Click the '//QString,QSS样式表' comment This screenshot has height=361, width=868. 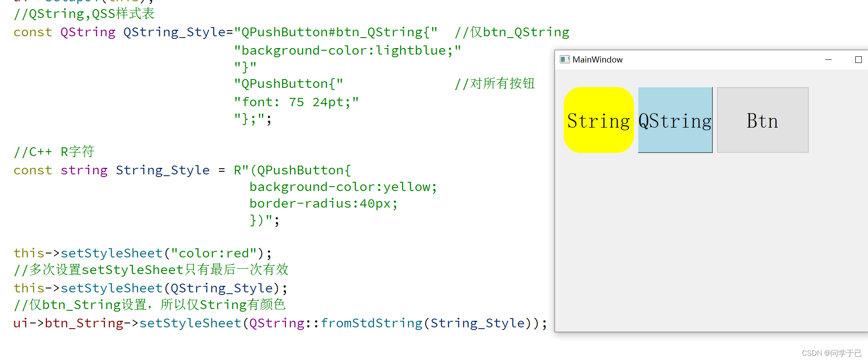(84, 14)
